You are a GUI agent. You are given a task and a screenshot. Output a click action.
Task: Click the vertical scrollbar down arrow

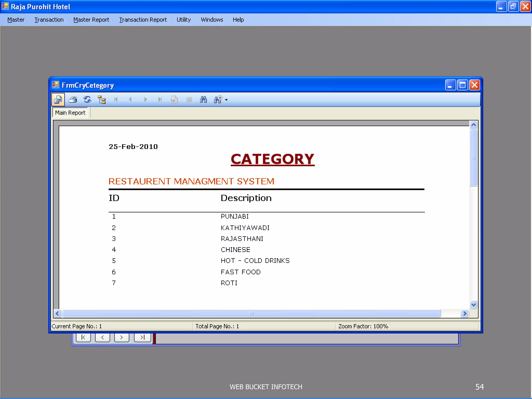(474, 305)
